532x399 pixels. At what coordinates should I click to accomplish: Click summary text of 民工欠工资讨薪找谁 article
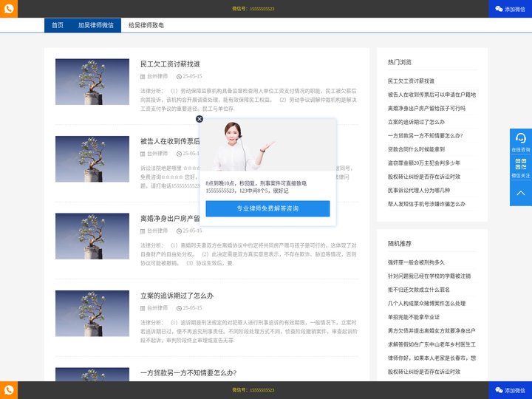point(249,100)
